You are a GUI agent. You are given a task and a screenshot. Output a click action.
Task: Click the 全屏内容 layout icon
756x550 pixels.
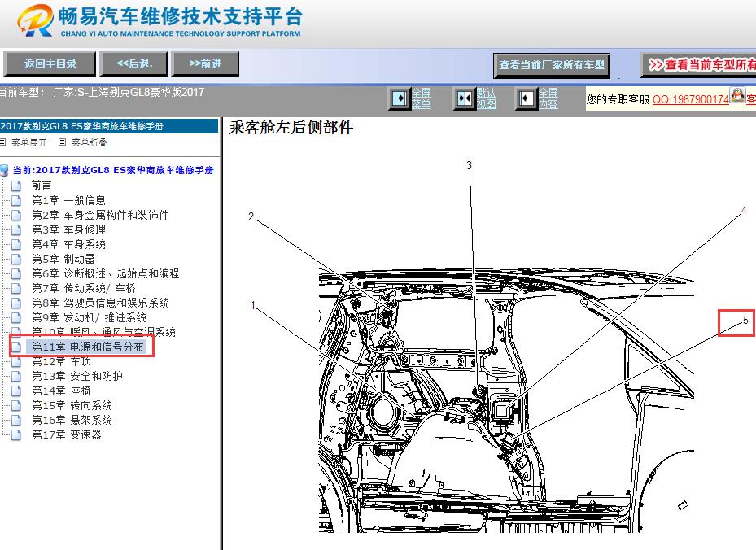[526, 98]
